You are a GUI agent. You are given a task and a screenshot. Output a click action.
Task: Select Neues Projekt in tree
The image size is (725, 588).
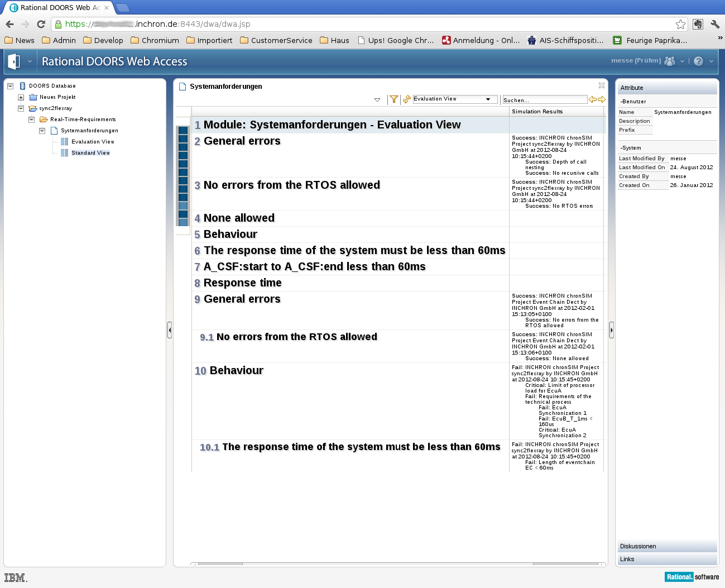(57, 97)
